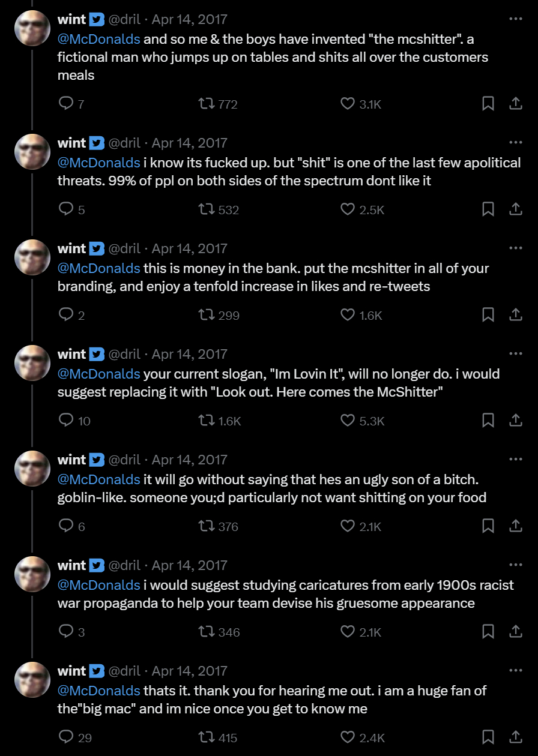Like the "big mac" fan tweet

(348, 737)
